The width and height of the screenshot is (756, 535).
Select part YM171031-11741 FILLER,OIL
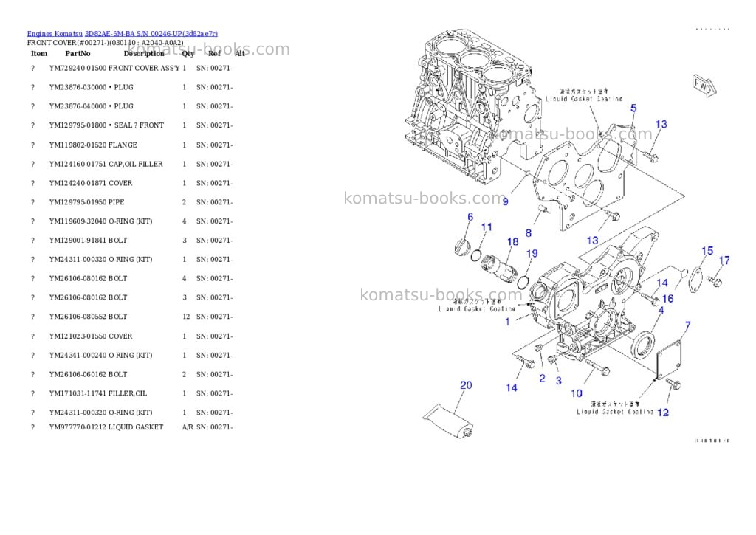click(x=98, y=394)
